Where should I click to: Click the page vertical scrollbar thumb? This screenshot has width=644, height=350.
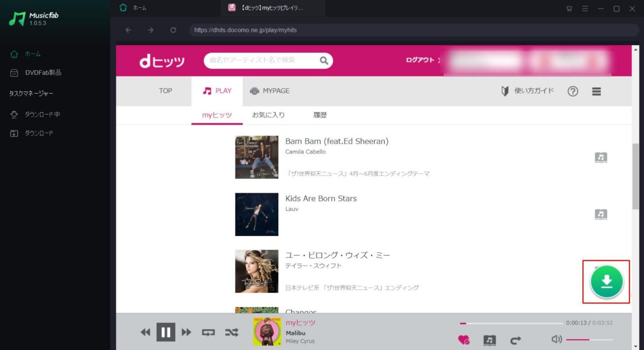coord(635,176)
